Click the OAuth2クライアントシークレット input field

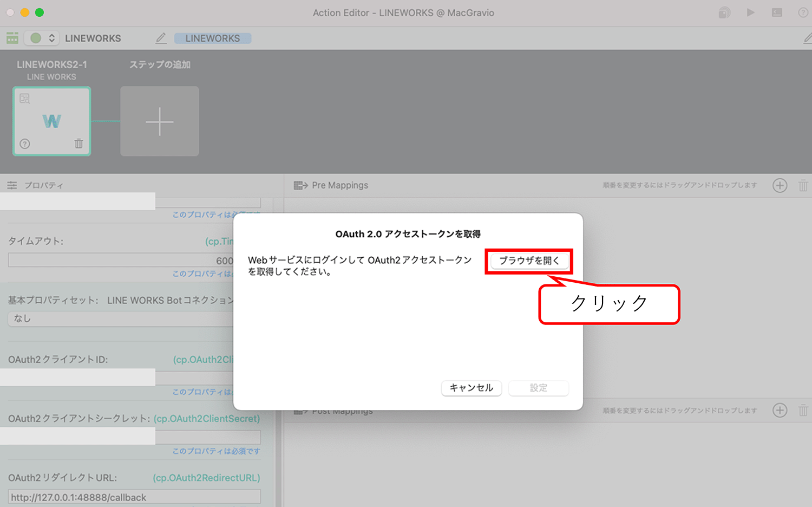134,437
